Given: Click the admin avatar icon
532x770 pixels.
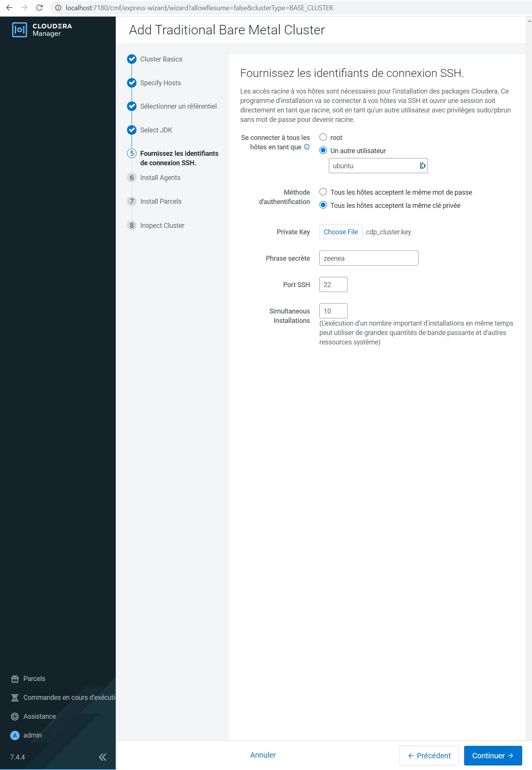Looking at the screenshot, I should [15, 735].
